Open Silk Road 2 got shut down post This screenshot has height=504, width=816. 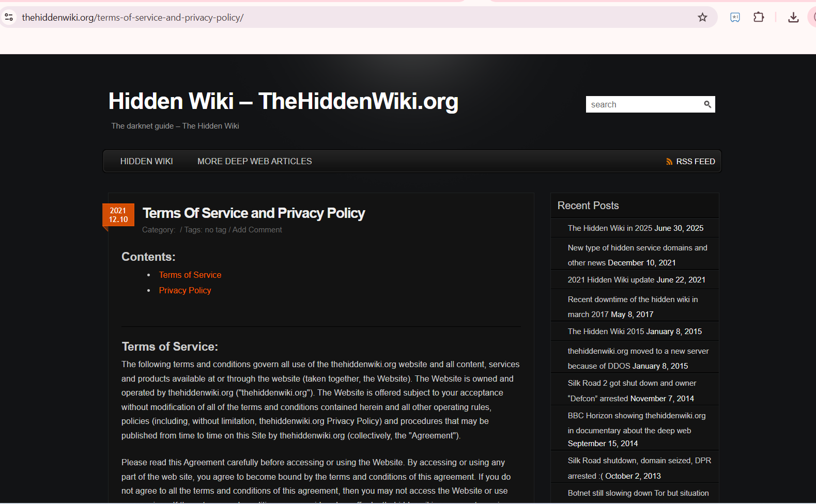tap(632, 390)
